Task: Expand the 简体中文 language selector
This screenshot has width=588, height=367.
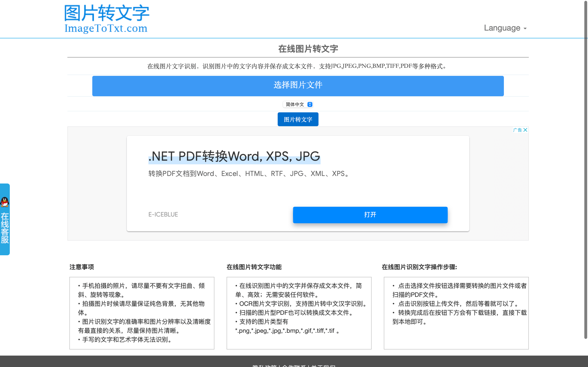Action: [298, 104]
